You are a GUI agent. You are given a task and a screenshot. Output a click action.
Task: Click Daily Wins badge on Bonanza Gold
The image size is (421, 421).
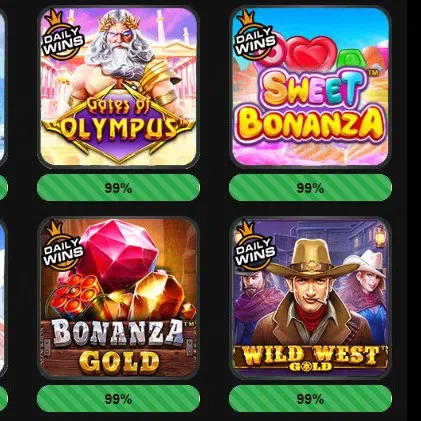pyautogui.click(x=62, y=247)
